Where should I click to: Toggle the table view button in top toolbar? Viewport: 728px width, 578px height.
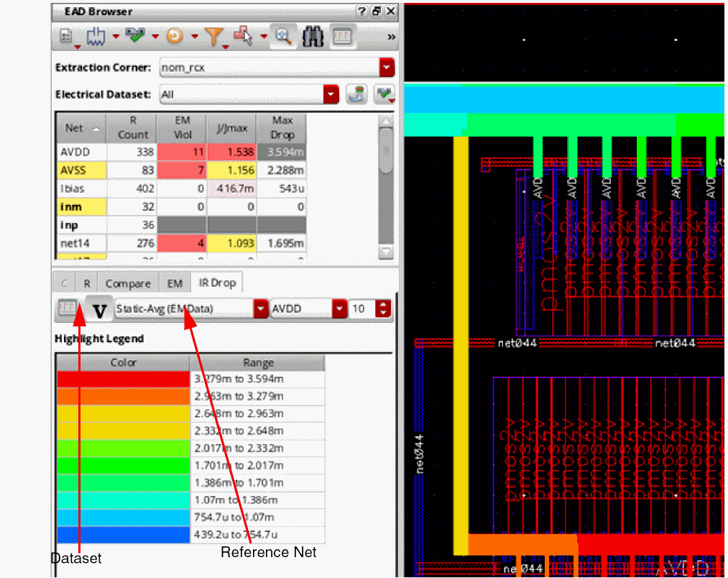(x=342, y=36)
